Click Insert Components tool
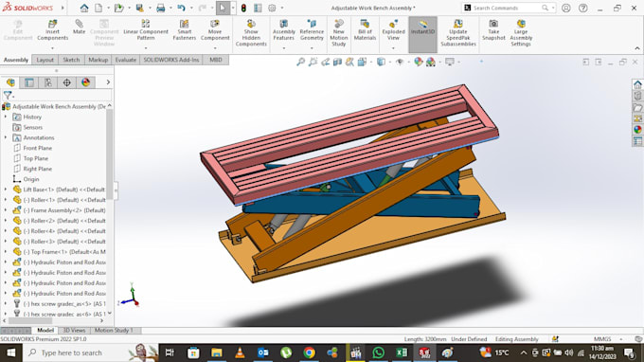This screenshot has height=362, width=644. click(x=53, y=30)
